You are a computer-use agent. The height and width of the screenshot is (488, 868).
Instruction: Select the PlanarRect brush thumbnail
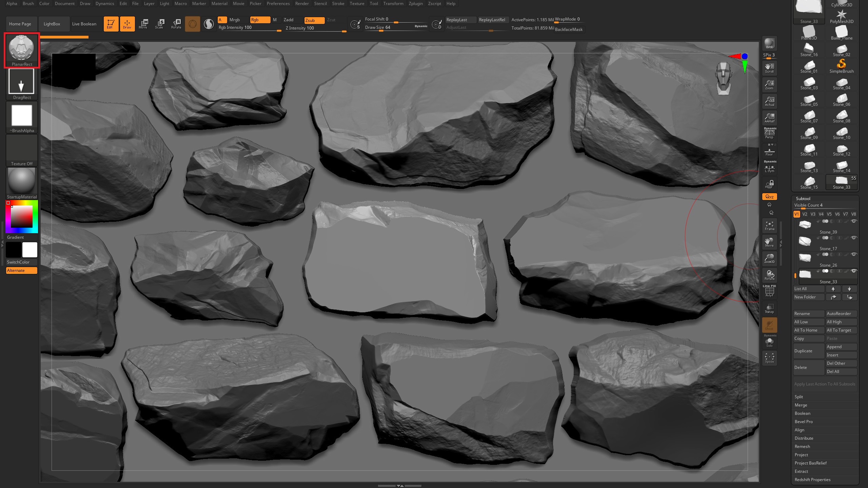(x=22, y=50)
